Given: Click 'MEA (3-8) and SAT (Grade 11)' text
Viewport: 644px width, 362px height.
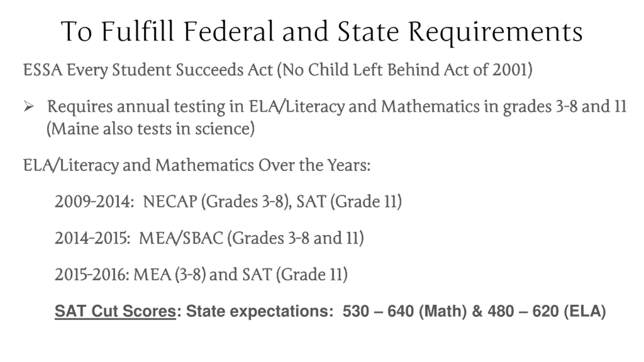Looking at the screenshot, I should click(240, 275).
